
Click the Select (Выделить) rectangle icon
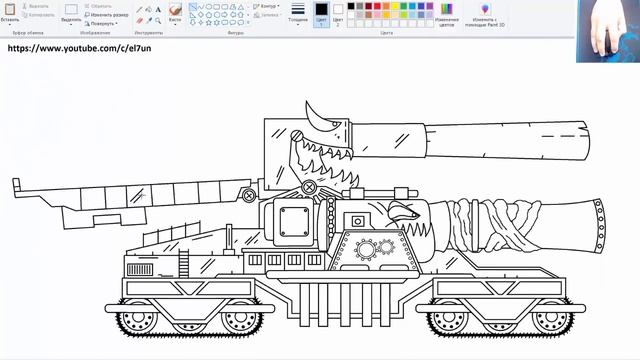(71, 9)
